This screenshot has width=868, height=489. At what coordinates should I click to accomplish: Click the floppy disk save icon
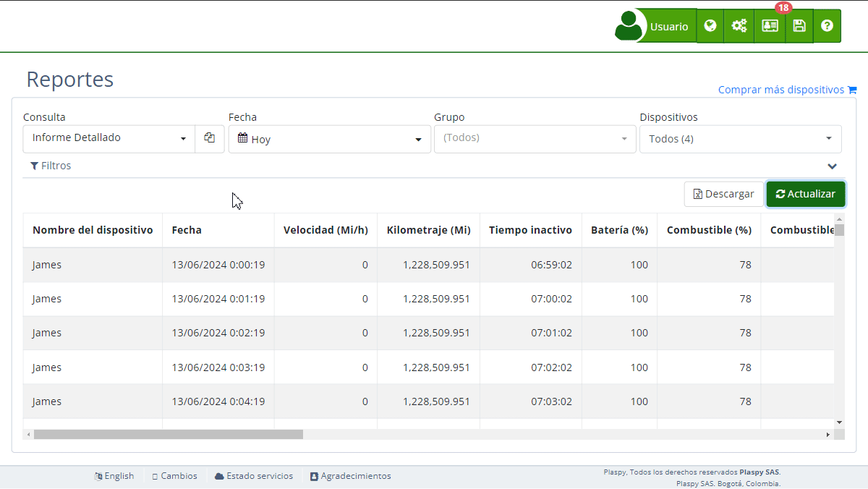pyautogui.click(x=799, y=26)
